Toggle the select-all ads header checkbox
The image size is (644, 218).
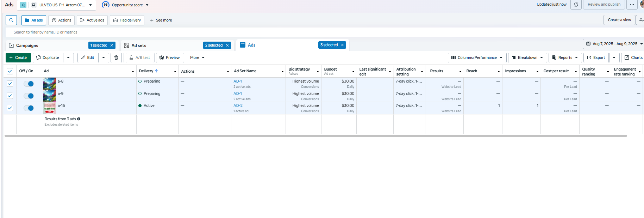click(10, 71)
